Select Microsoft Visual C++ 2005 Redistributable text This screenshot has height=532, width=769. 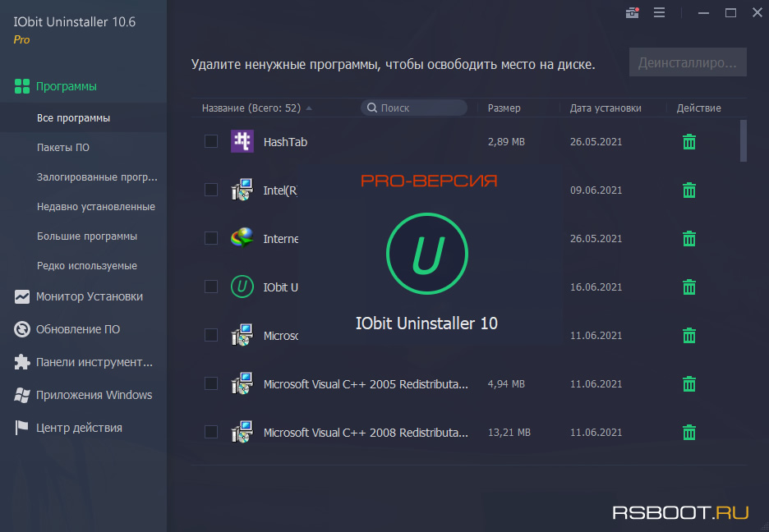pyautogui.click(x=366, y=384)
